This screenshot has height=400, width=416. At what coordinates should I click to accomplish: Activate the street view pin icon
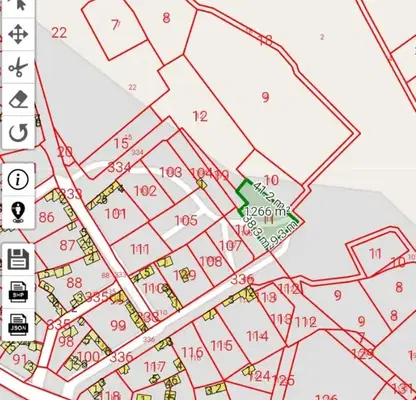[18, 212]
